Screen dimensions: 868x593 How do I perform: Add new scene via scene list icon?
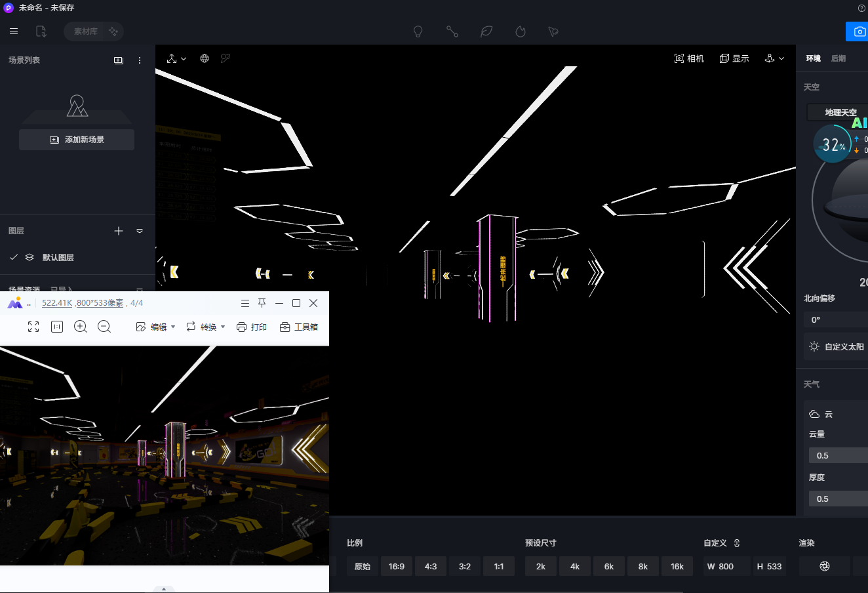(x=119, y=60)
